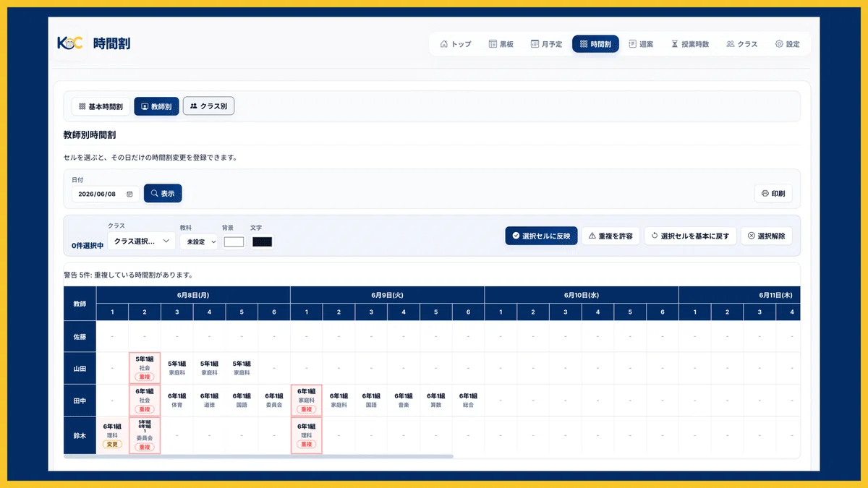The width and height of the screenshot is (868, 488).
Task: Open the calendar picker icon in date field
Action: point(129,194)
